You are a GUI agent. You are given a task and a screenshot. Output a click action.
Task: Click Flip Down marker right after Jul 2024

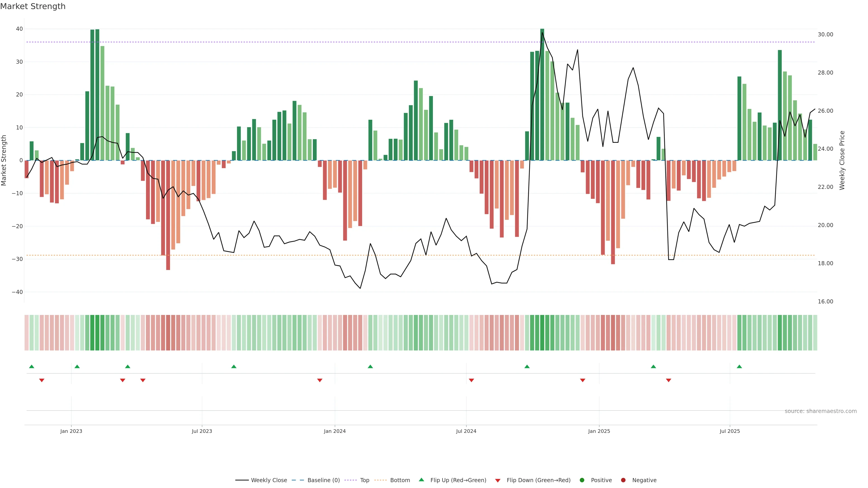[x=471, y=380]
